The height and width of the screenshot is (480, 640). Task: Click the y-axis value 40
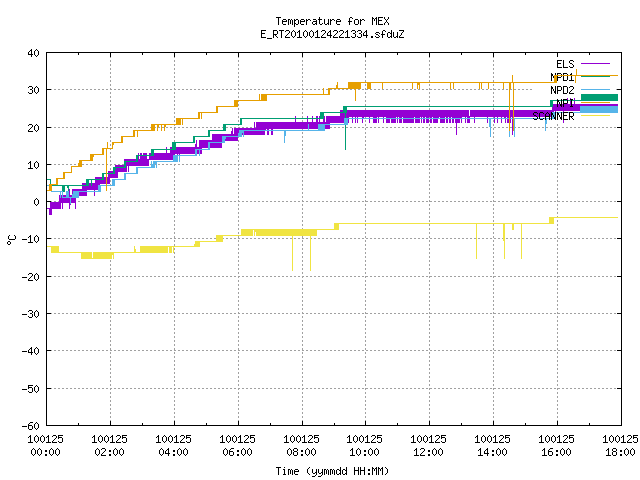point(33,53)
